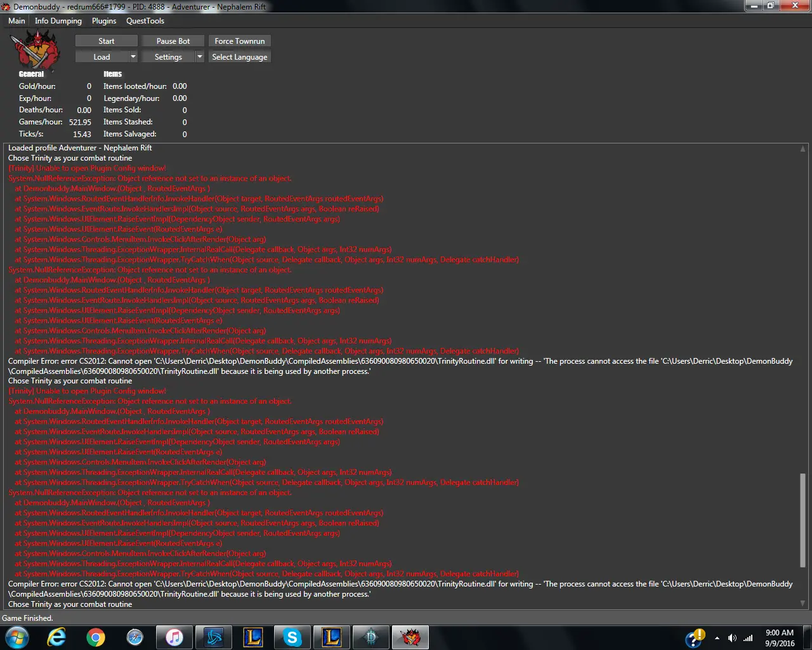
Task: Open iTunes from the taskbar
Action: [x=174, y=637]
